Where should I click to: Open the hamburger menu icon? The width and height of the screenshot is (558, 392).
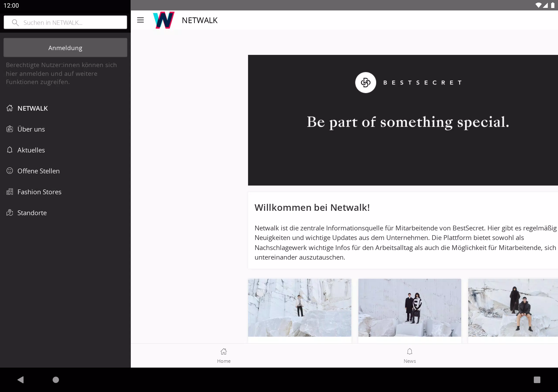140,20
